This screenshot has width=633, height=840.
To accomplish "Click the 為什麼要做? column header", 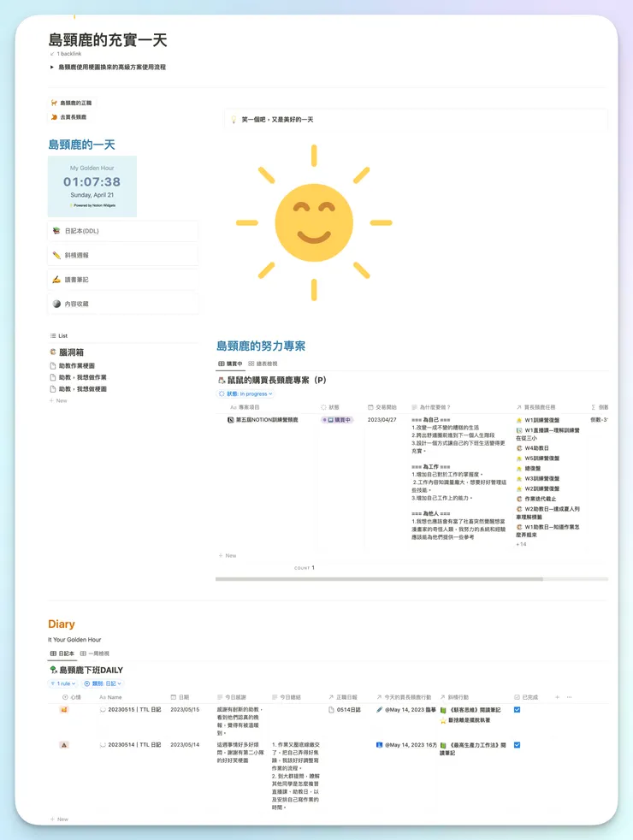I will (x=431, y=408).
